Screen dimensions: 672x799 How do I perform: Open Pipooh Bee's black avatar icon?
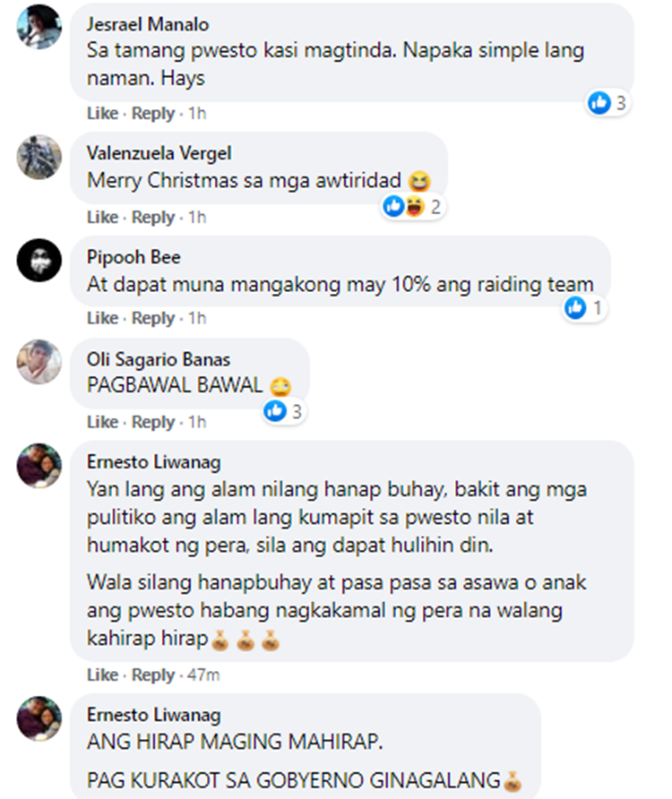(39, 261)
